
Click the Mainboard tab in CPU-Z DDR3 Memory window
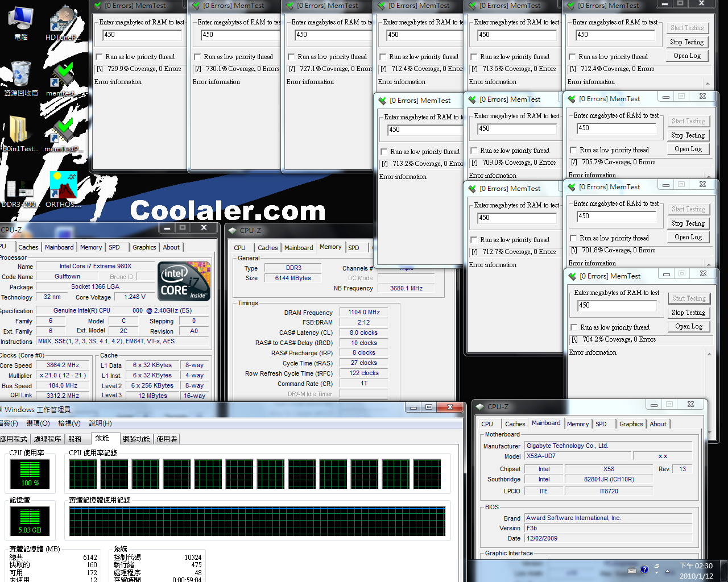click(x=299, y=248)
